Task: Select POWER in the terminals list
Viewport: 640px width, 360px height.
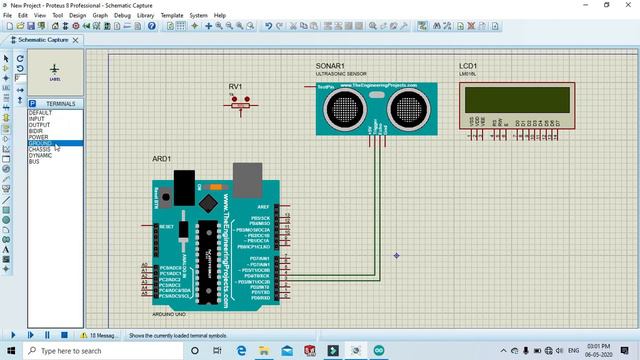Action: click(x=55, y=137)
